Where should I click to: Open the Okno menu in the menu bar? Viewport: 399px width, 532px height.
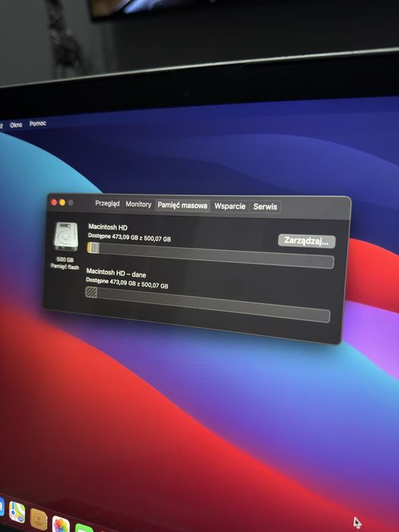(x=16, y=125)
